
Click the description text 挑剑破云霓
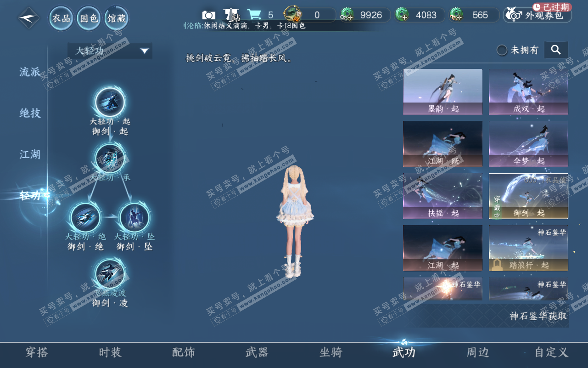[209, 58]
